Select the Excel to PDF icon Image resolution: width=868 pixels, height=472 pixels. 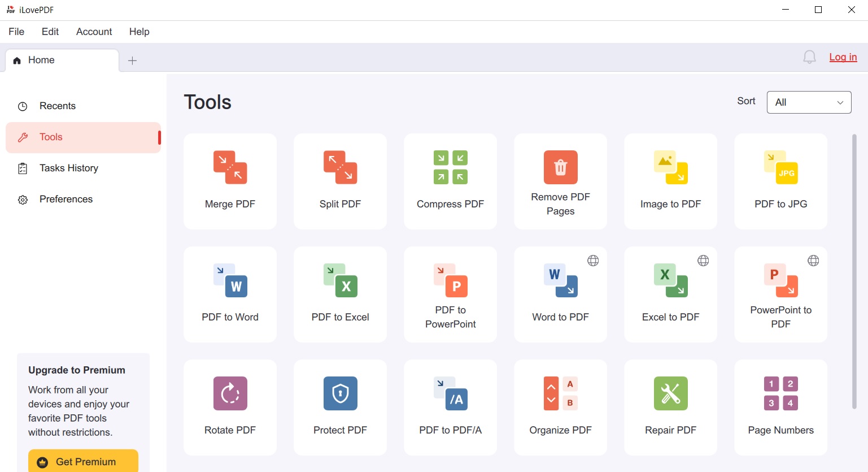tap(671, 280)
